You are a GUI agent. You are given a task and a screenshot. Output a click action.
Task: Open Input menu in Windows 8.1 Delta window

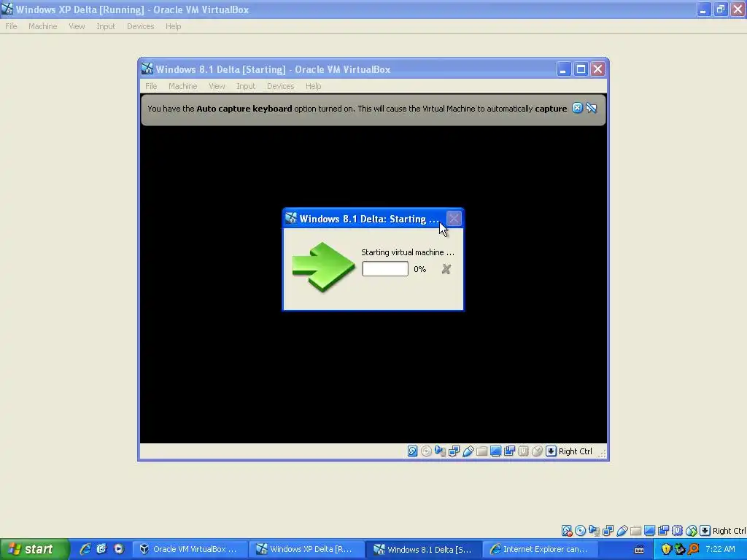point(246,86)
